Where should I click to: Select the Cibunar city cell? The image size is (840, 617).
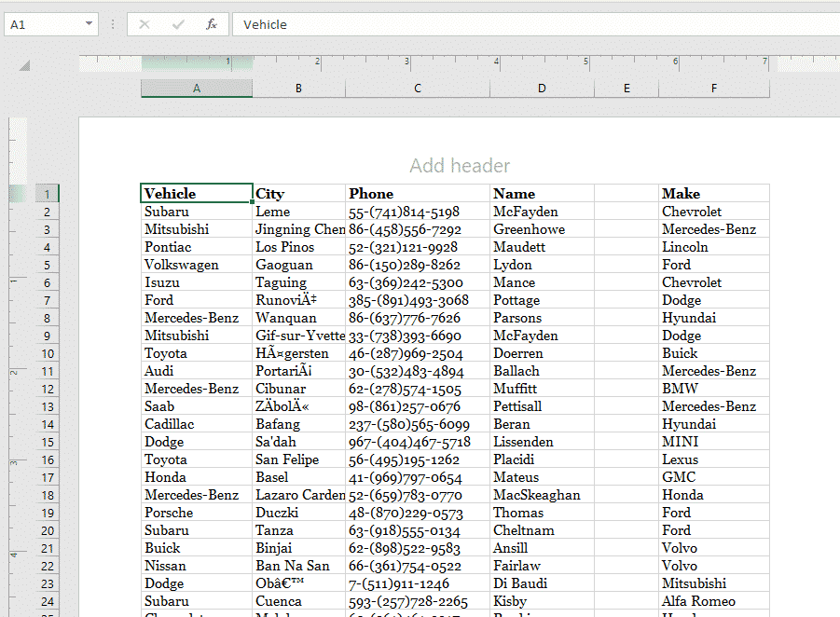tap(299, 389)
